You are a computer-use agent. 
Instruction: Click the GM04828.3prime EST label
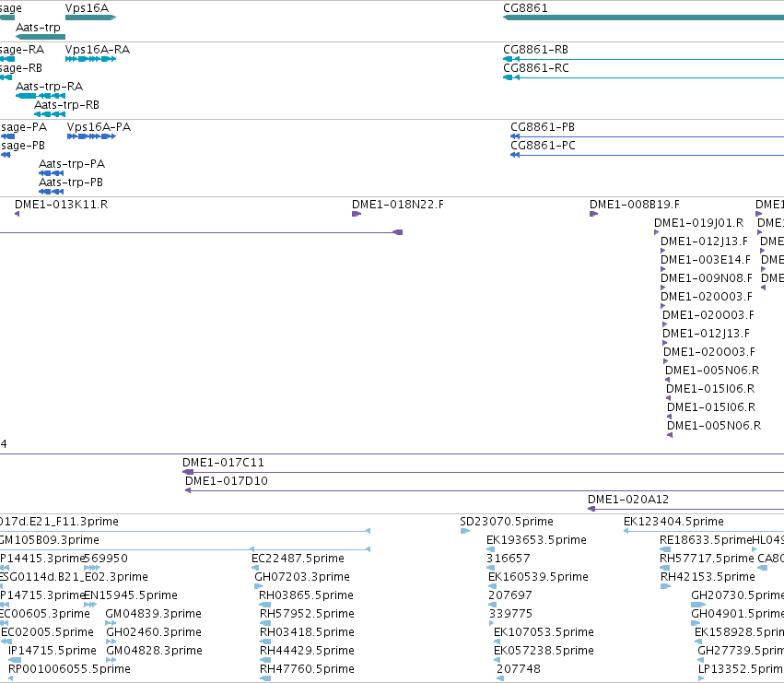click(154, 652)
